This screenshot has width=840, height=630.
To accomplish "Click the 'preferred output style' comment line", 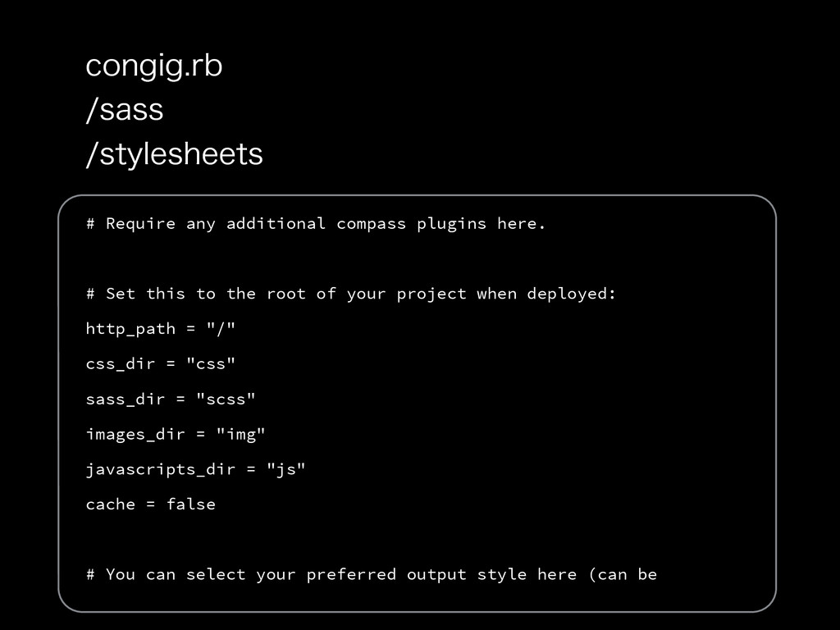I will (372, 575).
